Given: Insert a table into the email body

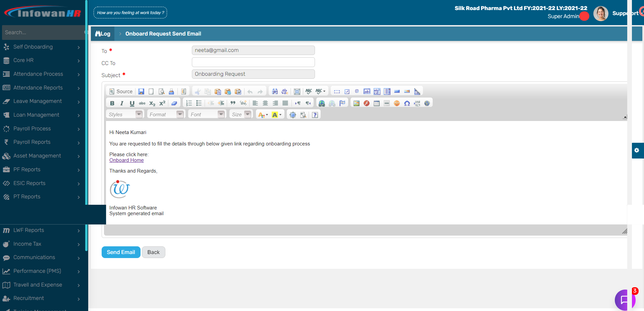Looking at the screenshot, I should click(x=376, y=103).
